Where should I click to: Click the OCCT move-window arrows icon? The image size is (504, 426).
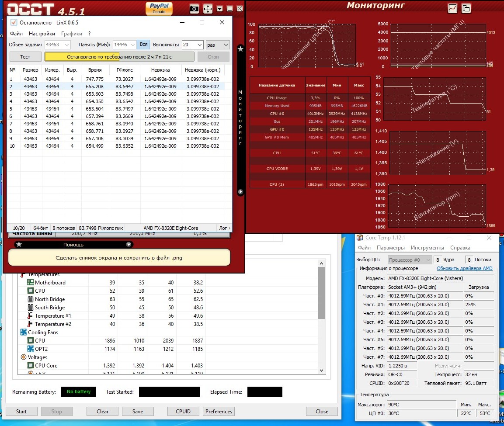click(x=208, y=9)
